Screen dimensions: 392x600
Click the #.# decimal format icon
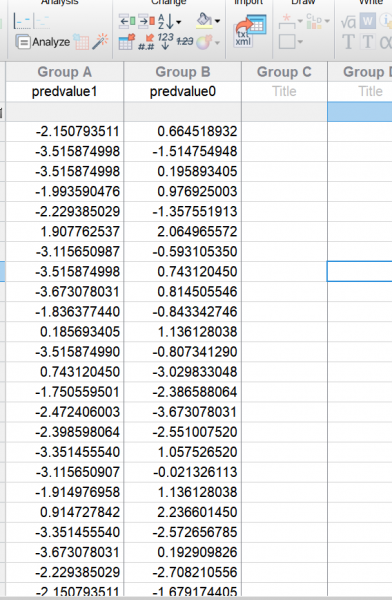point(146,42)
